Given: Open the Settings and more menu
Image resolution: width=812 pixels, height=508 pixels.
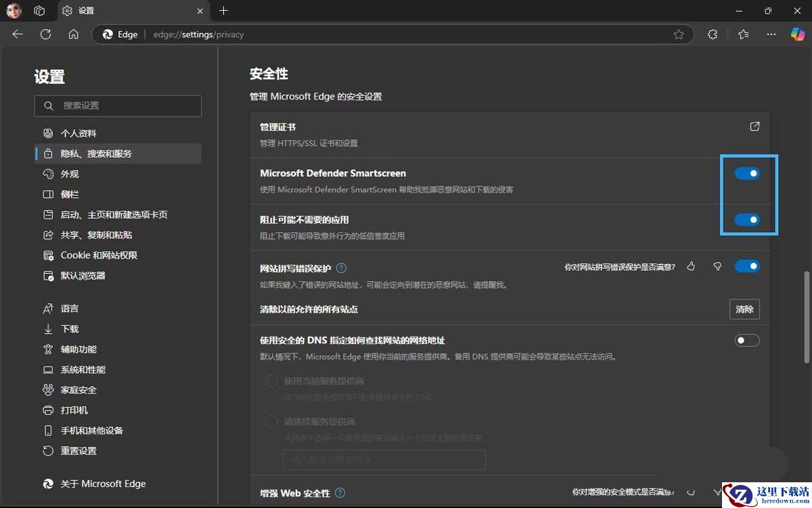Looking at the screenshot, I should (771, 35).
